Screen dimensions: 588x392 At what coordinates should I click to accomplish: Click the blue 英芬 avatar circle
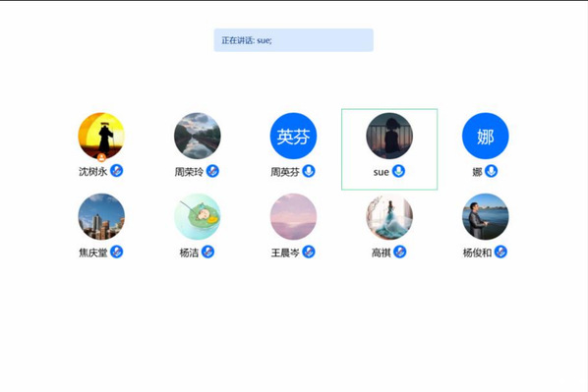point(293,136)
